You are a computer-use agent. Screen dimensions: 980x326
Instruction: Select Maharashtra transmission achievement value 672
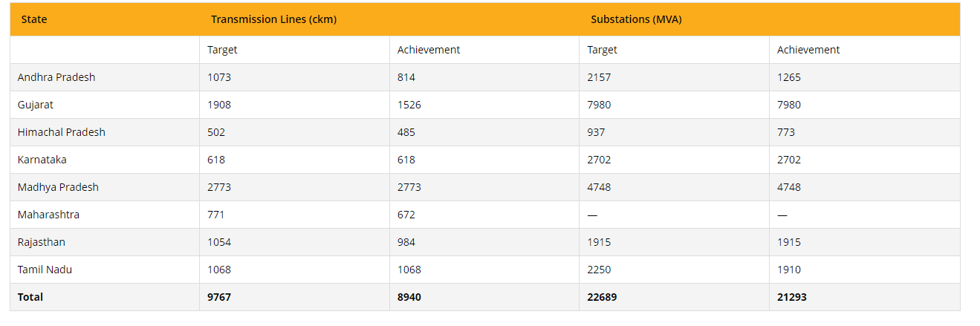pos(406,215)
